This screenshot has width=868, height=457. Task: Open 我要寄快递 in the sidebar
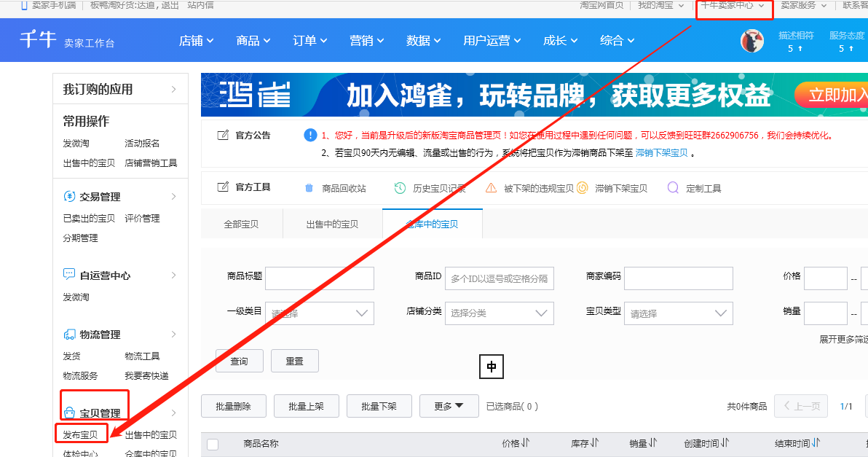click(x=146, y=375)
